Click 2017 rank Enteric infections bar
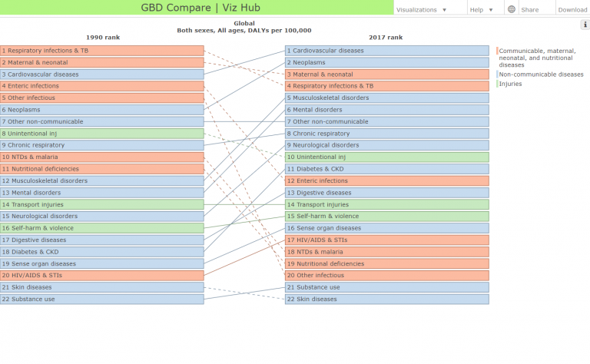 click(x=386, y=180)
